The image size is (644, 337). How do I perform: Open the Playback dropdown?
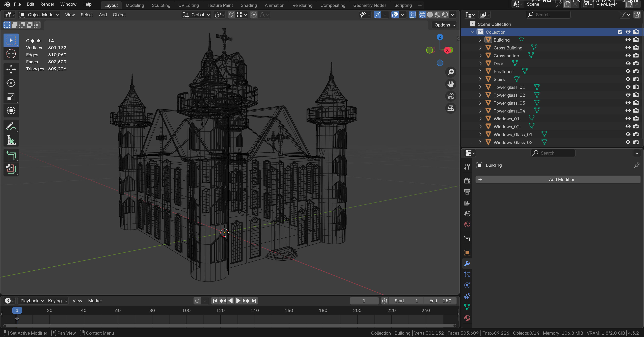[32, 301]
